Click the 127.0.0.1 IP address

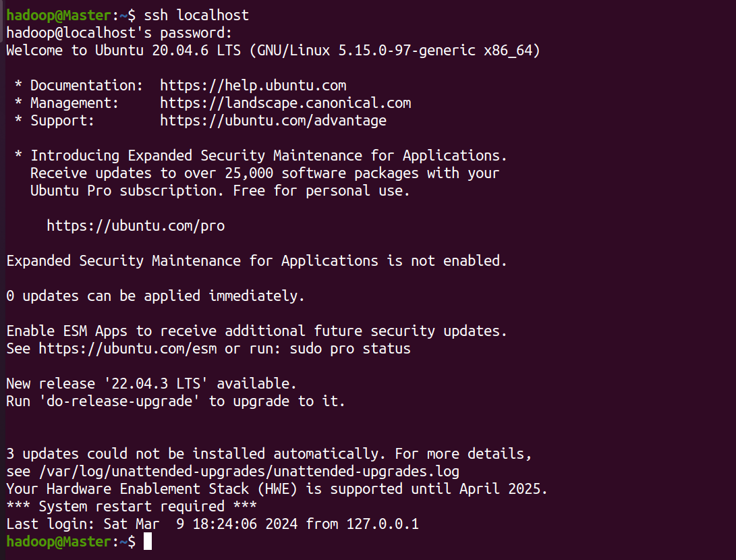[x=383, y=524]
